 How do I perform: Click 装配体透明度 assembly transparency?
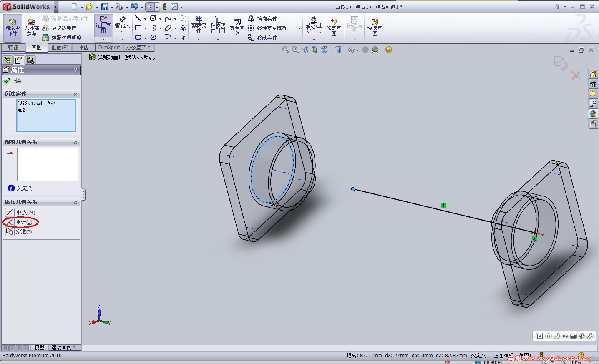click(62, 38)
